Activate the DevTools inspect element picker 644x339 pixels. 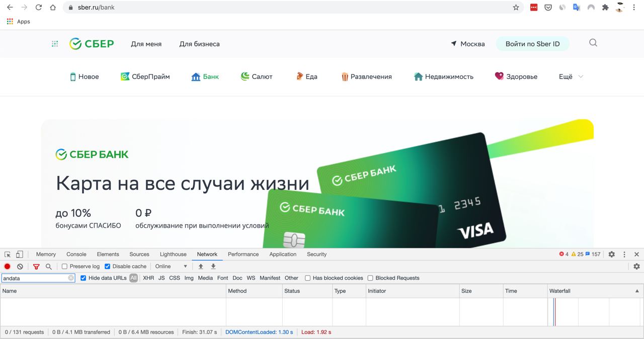coord(8,254)
